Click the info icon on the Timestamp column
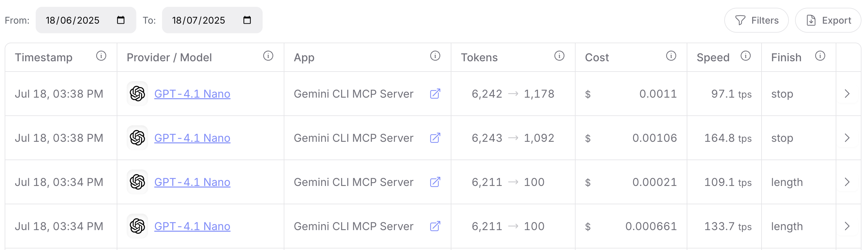 pyautogui.click(x=102, y=56)
